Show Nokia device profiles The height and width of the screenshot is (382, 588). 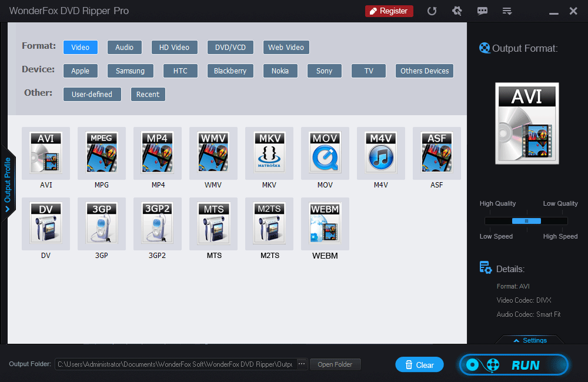pyautogui.click(x=280, y=71)
